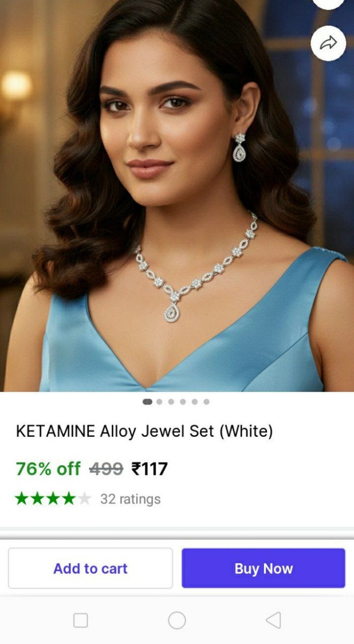Tap the struck-through 499 original price
This screenshot has width=354, height=644.
[x=106, y=469]
